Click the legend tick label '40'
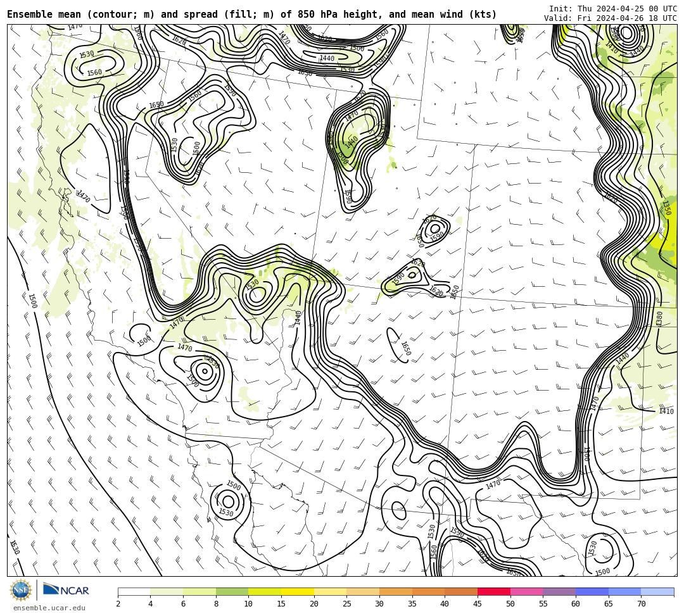Viewport: 684px width, 616px height. [445, 604]
